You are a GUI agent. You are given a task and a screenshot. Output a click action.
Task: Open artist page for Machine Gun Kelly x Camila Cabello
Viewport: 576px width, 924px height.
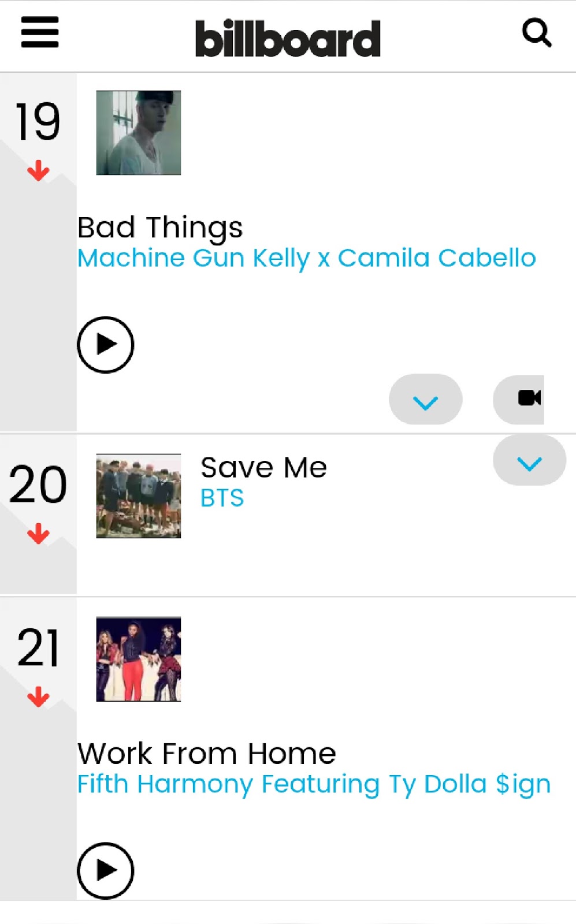click(x=306, y=258)
